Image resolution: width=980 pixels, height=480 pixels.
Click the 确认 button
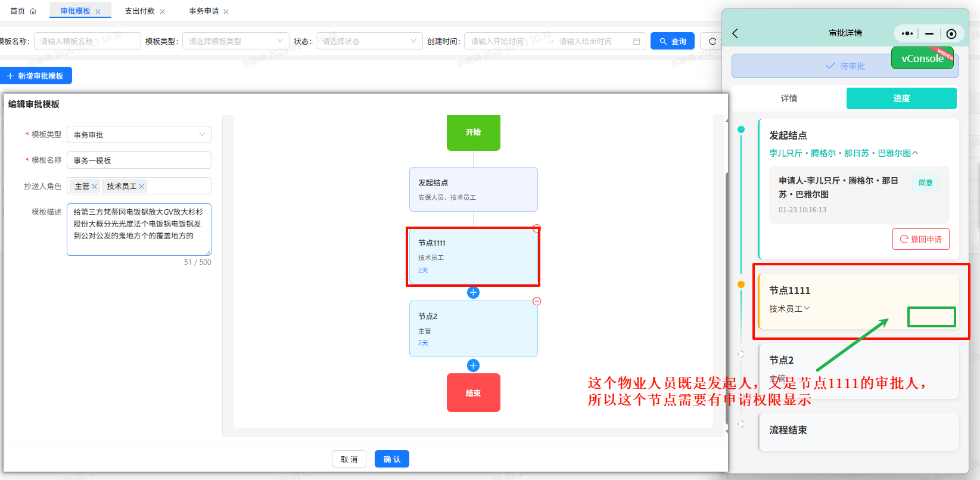392,459
